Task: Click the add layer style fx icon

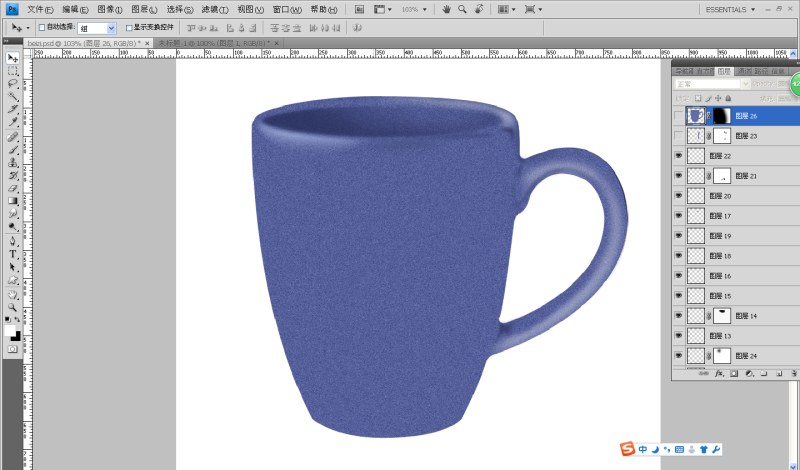Action: point(719,374)
